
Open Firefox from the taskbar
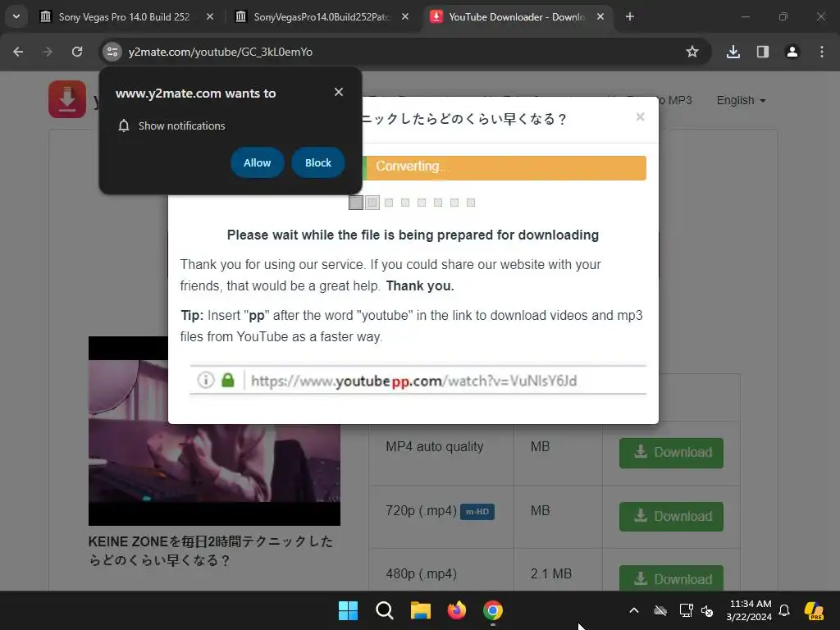pos(456,610)
